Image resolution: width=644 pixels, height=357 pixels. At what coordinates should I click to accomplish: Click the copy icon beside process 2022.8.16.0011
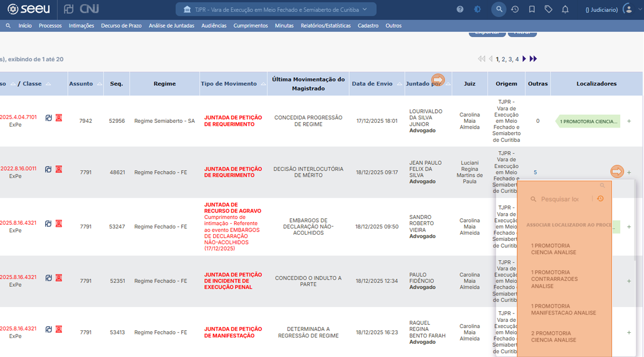[x=48, y=169]
